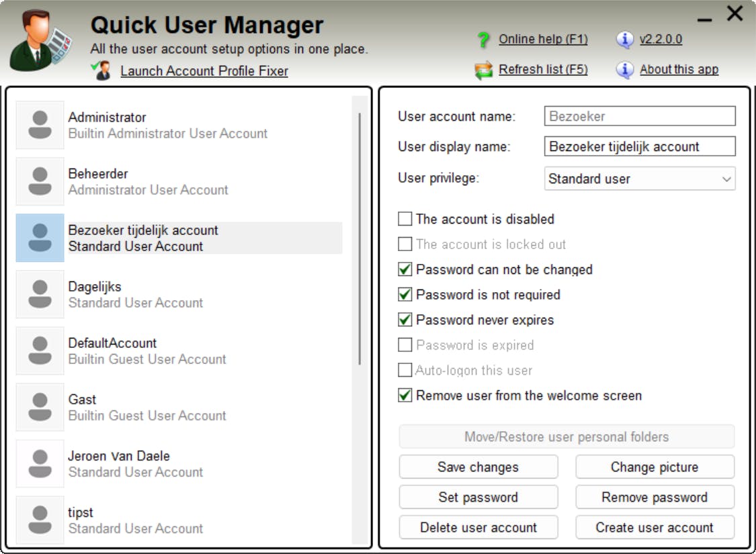
Task: Select the Administrator account avatar
Action: 40,125
